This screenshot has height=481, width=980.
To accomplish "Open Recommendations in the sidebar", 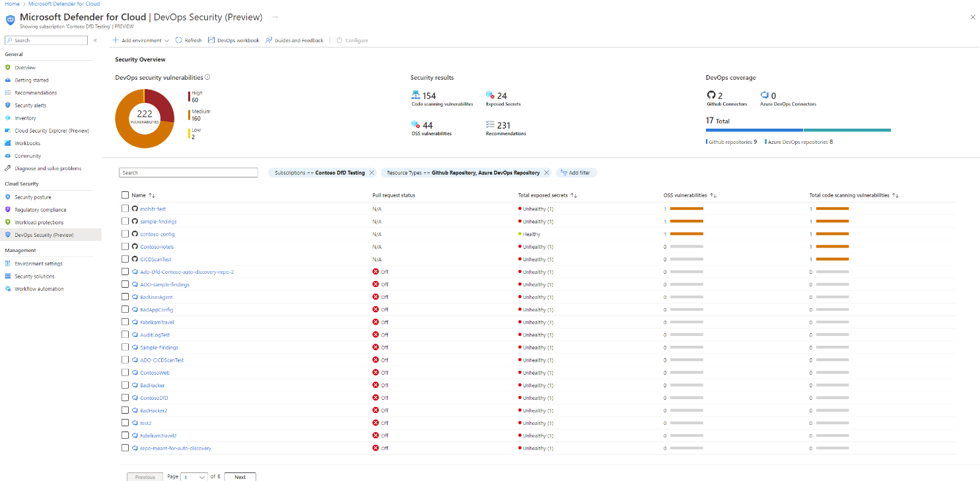I will click(36, 92).
